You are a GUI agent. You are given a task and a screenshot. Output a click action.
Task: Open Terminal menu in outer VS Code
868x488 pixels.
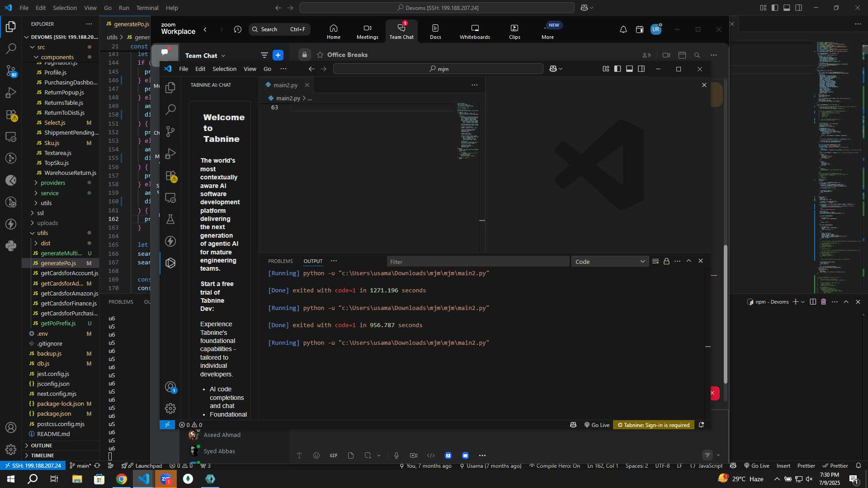click(x=147, y=8)
